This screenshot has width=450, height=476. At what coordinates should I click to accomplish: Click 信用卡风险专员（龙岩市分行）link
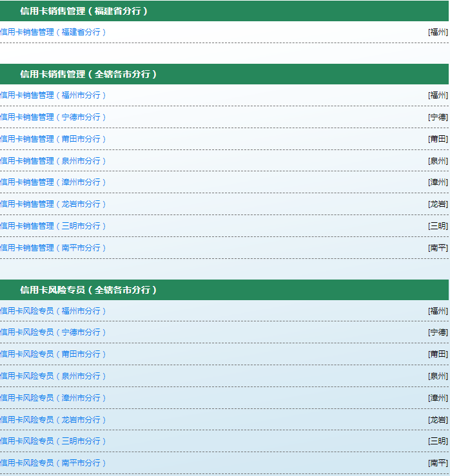tap(53, 420)
